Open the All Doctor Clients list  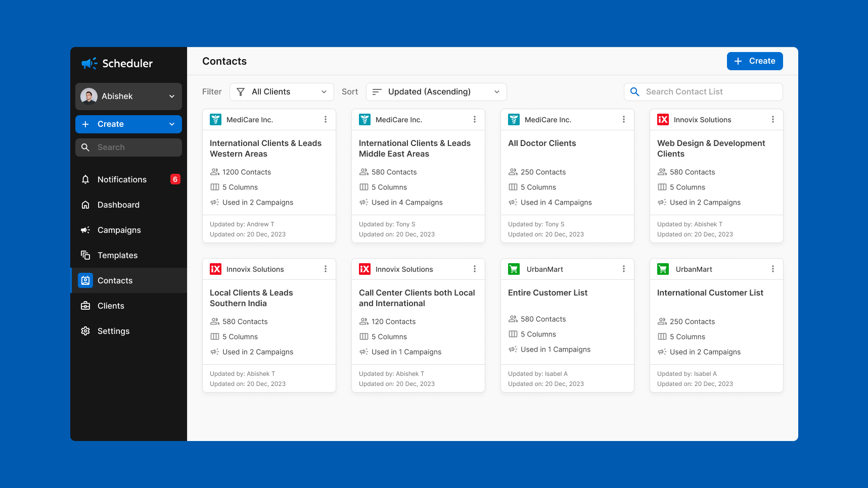(x=542, y=143)
